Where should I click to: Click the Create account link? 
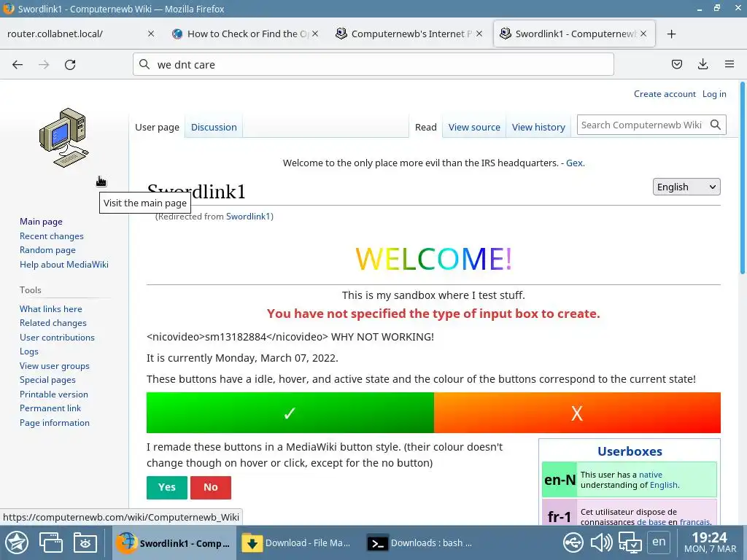click(665, 94)
